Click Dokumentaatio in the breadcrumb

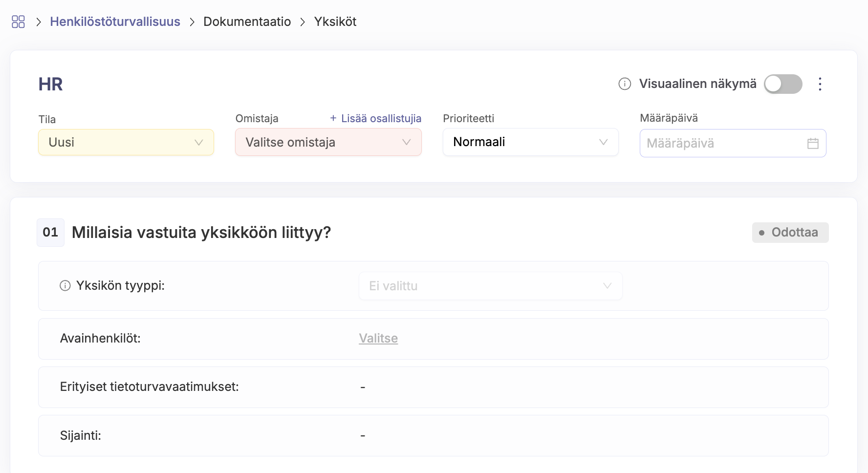coord(247,21)
